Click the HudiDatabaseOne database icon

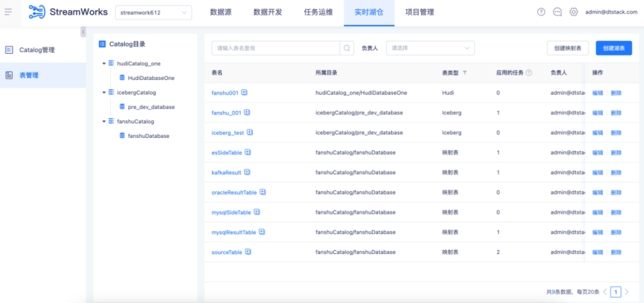point(122,78)
